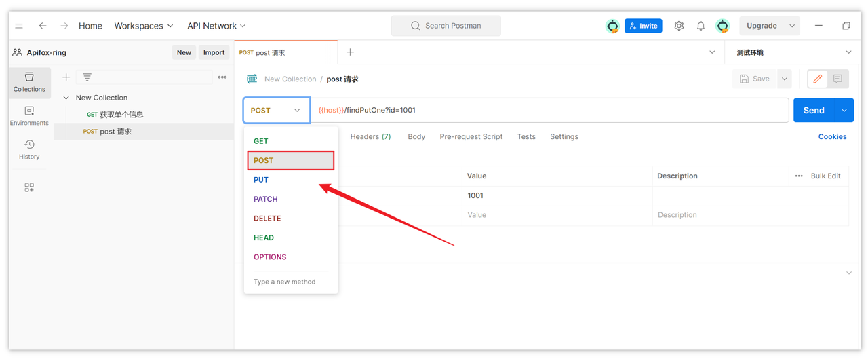This screenshot has height=359, width=868.
Task: Click the filter icon in sidebar
Action: click(x=87, y=77)
